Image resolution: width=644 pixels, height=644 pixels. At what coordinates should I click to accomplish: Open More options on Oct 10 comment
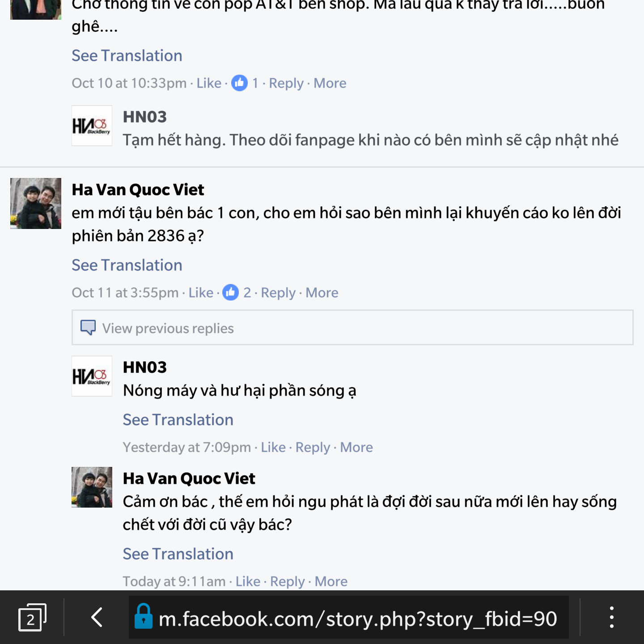coord(330,83)
